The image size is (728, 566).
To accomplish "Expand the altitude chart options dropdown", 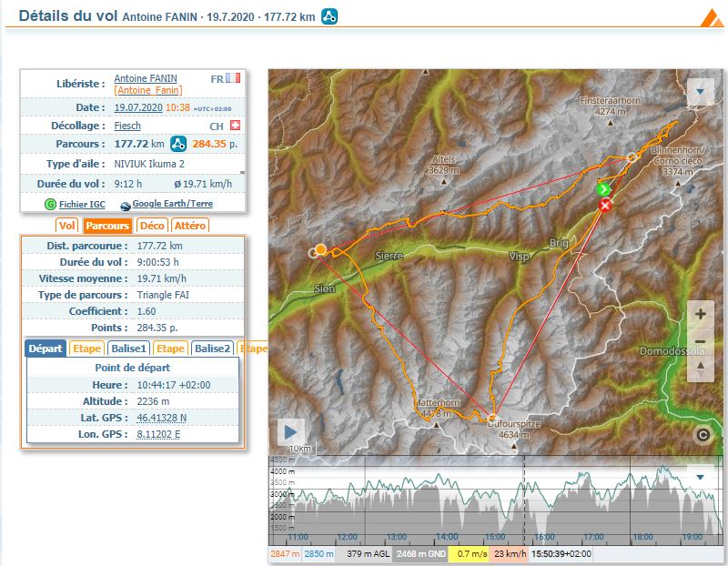I will coord(700,477).
